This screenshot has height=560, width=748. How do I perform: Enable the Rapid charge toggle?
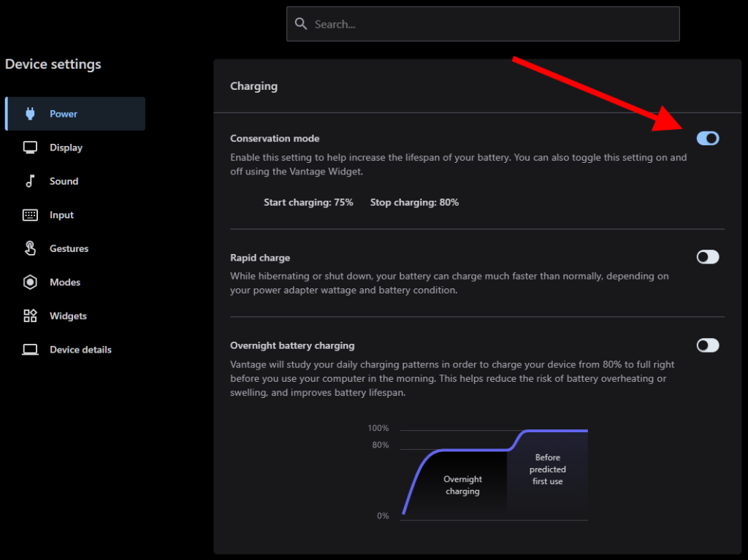click(707, 257)
